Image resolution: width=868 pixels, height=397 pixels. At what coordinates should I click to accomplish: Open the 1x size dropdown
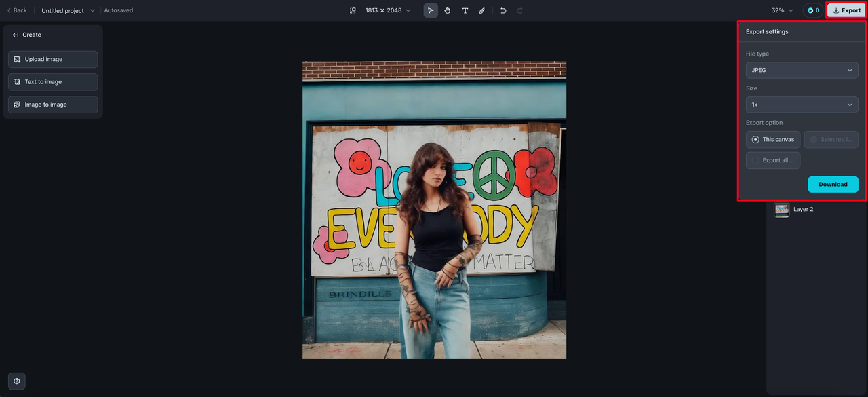(802, 105)
